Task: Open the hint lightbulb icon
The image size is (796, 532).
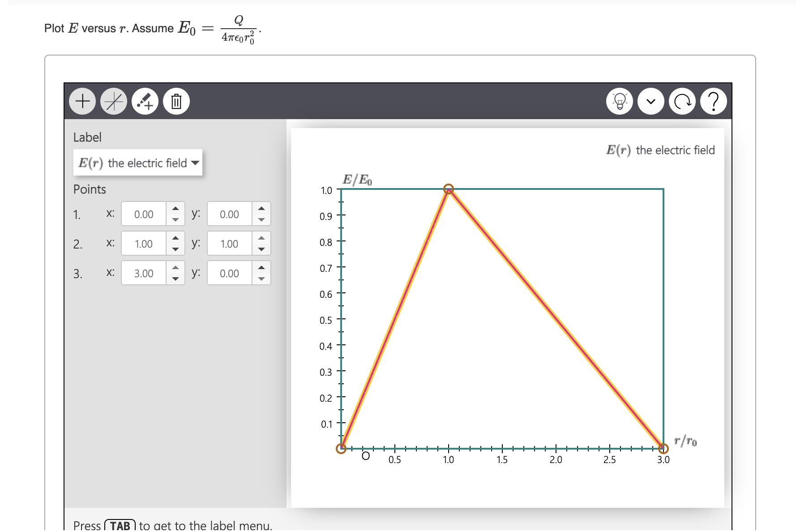Action: point(620,102)
